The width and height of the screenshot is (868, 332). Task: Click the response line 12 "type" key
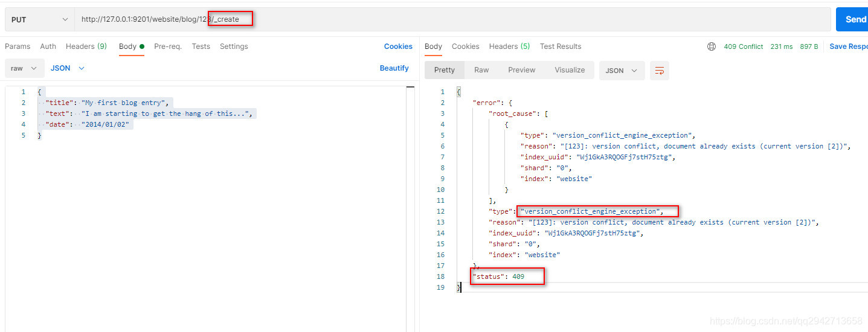(x=501, y=211)
